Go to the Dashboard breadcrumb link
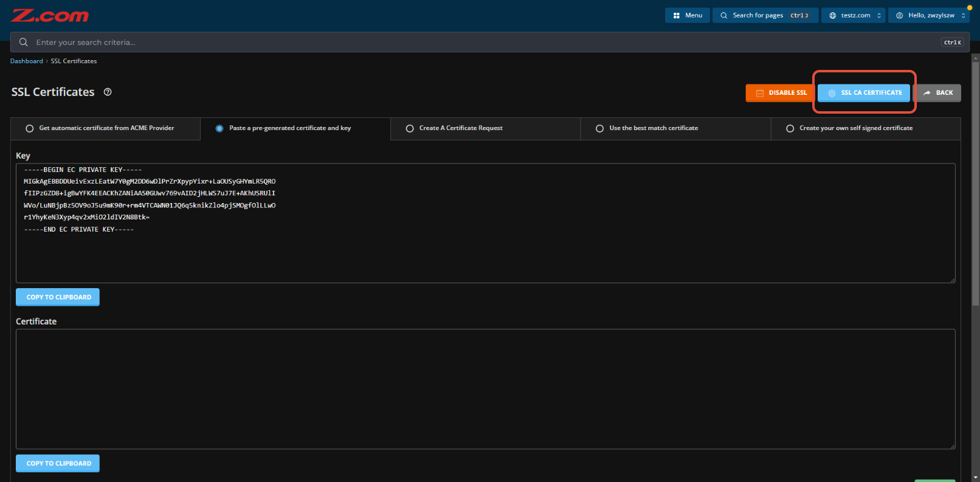980x482 pixels. (x=27, y=61)
